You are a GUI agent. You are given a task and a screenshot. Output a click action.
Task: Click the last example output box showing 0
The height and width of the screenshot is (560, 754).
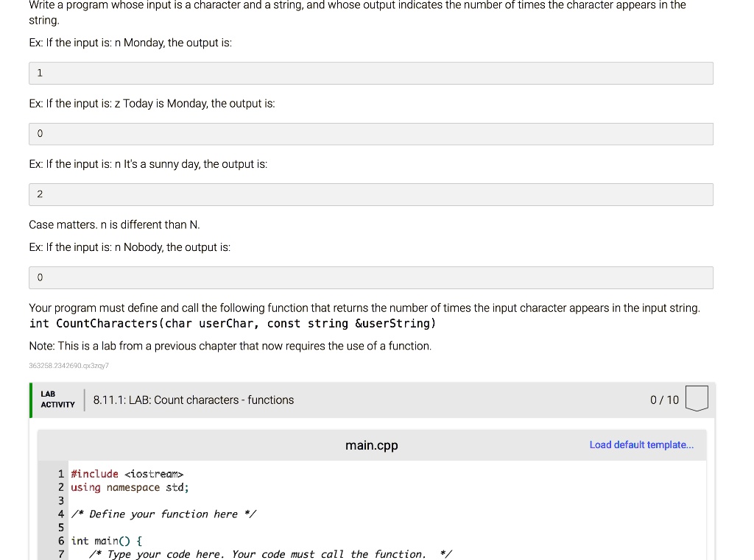pos(370,277)
